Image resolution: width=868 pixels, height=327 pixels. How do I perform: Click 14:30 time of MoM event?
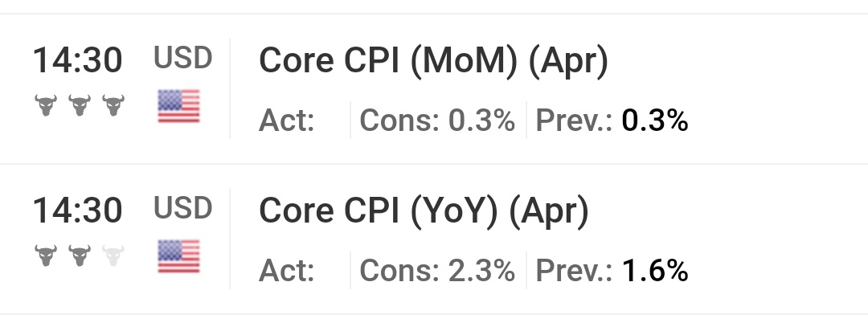77,59
